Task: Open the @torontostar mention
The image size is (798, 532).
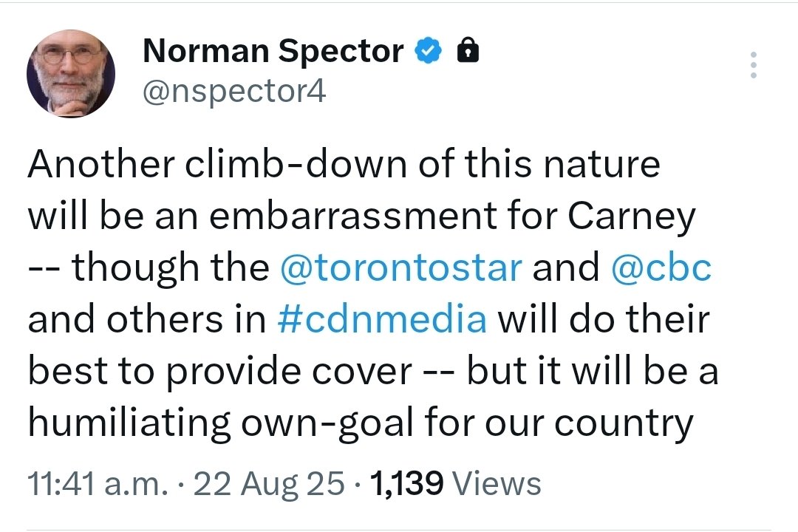Action: coord(402,268)
